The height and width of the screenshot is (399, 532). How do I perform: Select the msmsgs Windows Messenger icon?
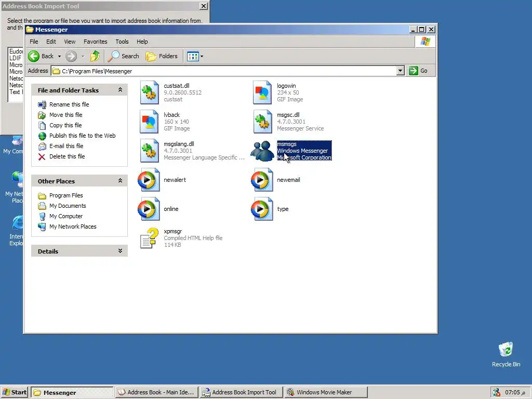tap(262, 151)
